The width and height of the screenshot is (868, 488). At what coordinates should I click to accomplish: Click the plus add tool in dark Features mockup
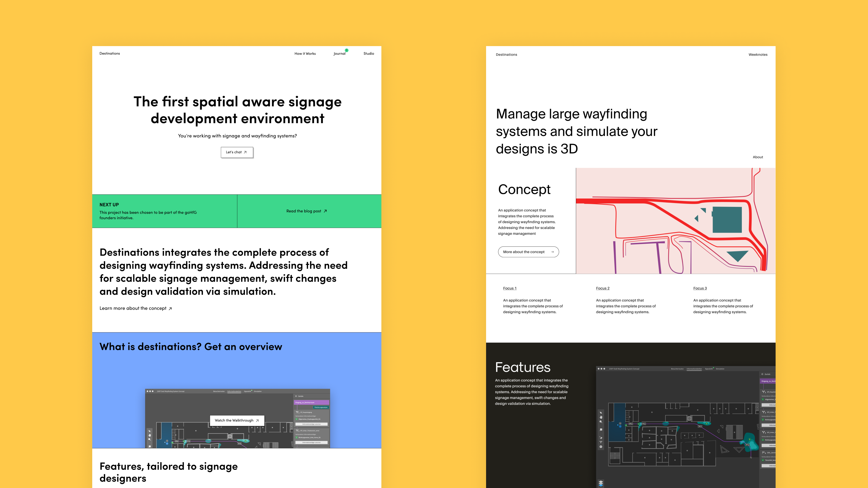pos(601,447)
